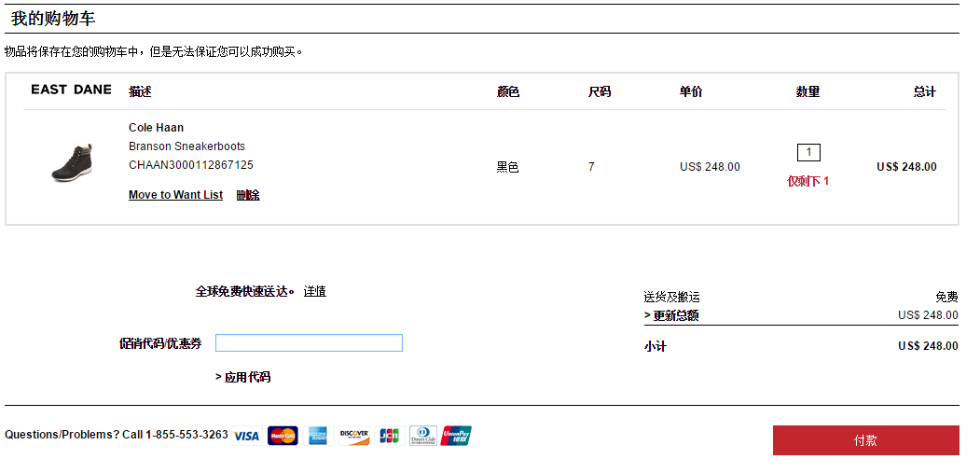Click the quantity field showing 1
Image resolution: width=980 pixels, height=473 pixels.
[808, 152]
